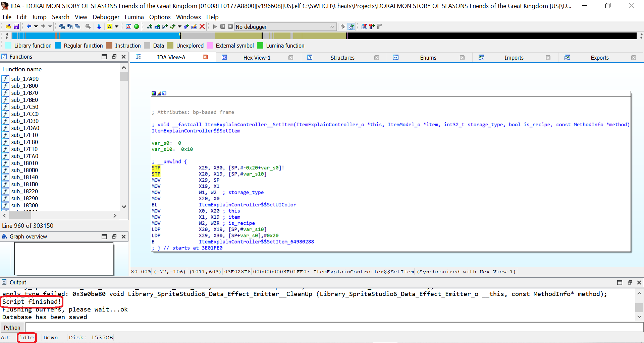Click the convert to code icon
Image resolution: width=644 pixels, height=343 pixels.
150,26
